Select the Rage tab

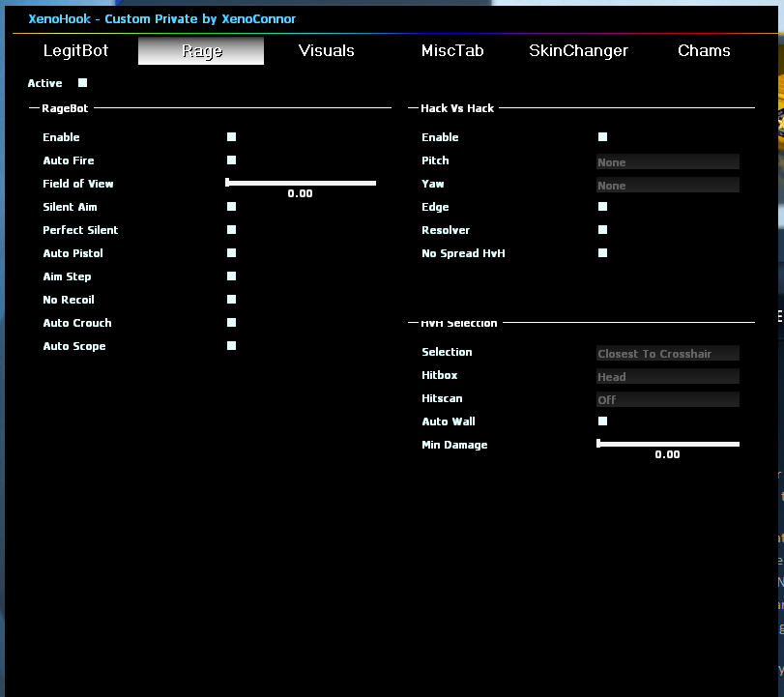(201, 50)
